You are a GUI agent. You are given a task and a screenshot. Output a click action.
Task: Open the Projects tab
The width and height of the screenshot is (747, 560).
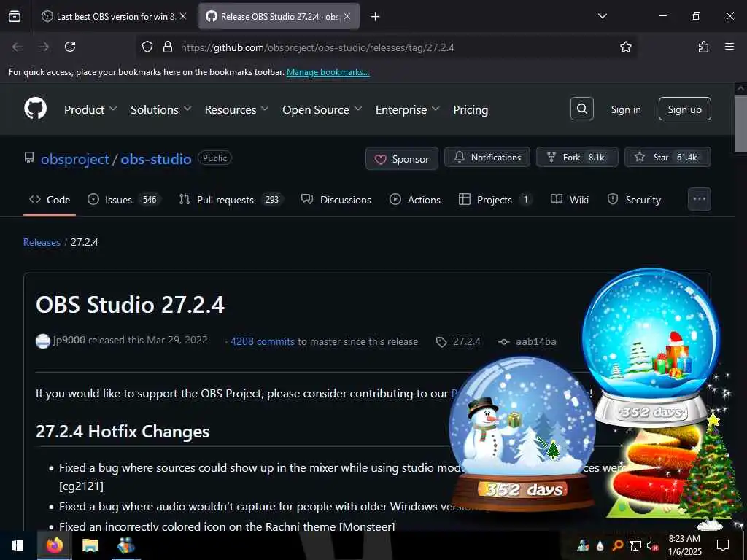click(495, 200)
